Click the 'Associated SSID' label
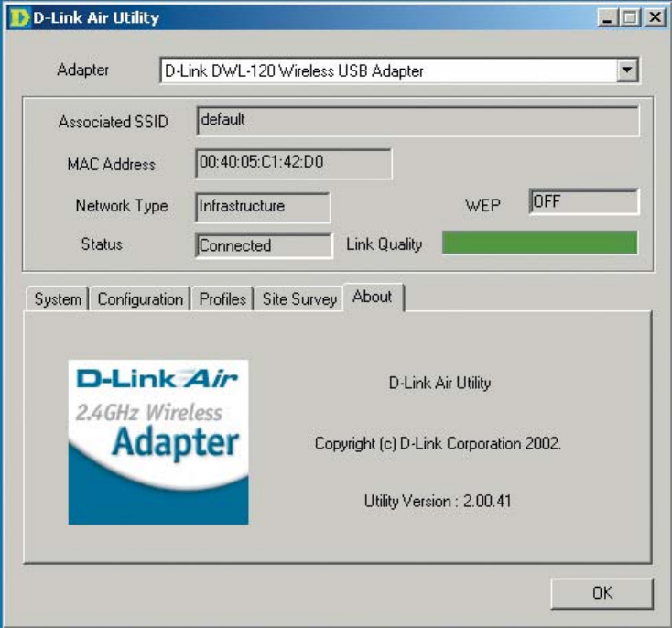This screenshot has height=628, width=672. pos(114,122)
